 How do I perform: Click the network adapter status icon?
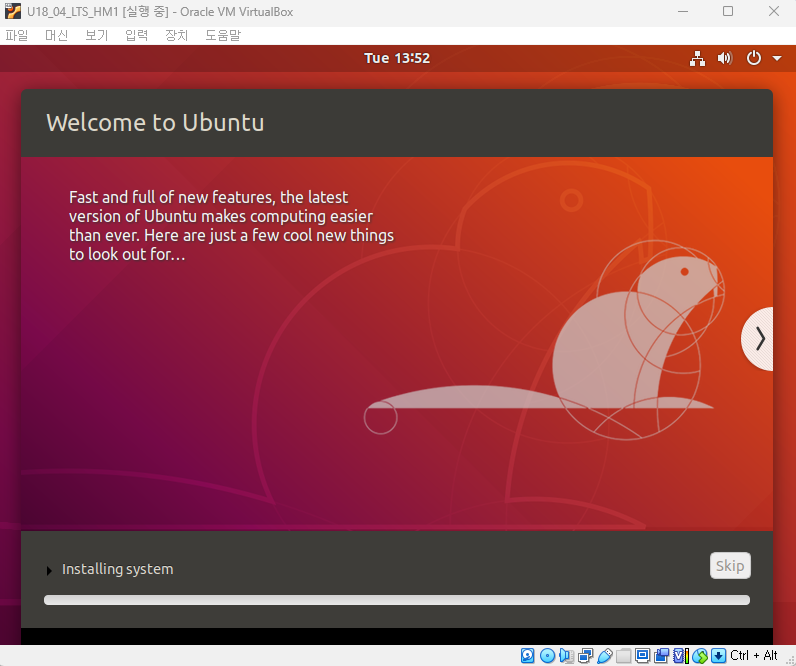pyautogui.click(x=585, y=656)
